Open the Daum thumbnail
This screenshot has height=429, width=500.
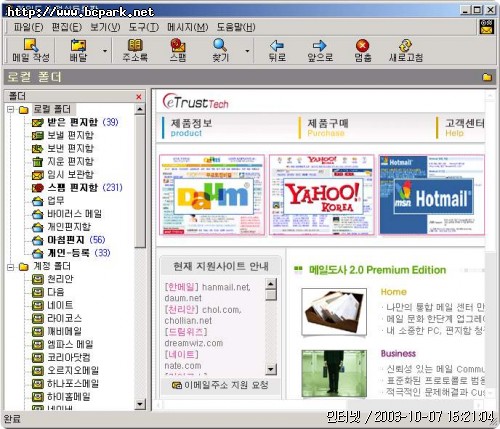[x=212, y=195]
